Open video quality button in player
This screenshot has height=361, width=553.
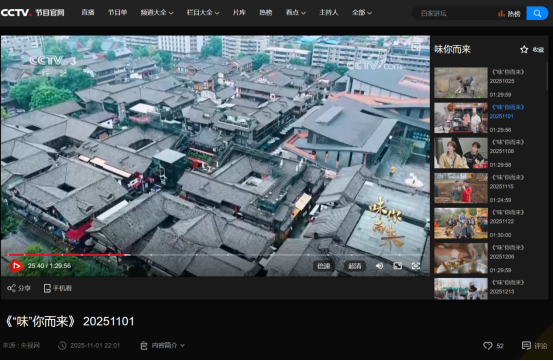354,266
